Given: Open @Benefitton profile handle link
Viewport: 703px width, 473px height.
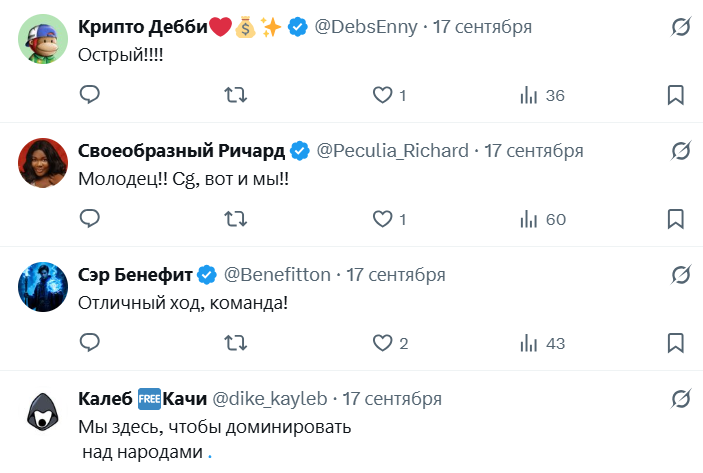Looking at the screenshot, I should click(277, 274).
